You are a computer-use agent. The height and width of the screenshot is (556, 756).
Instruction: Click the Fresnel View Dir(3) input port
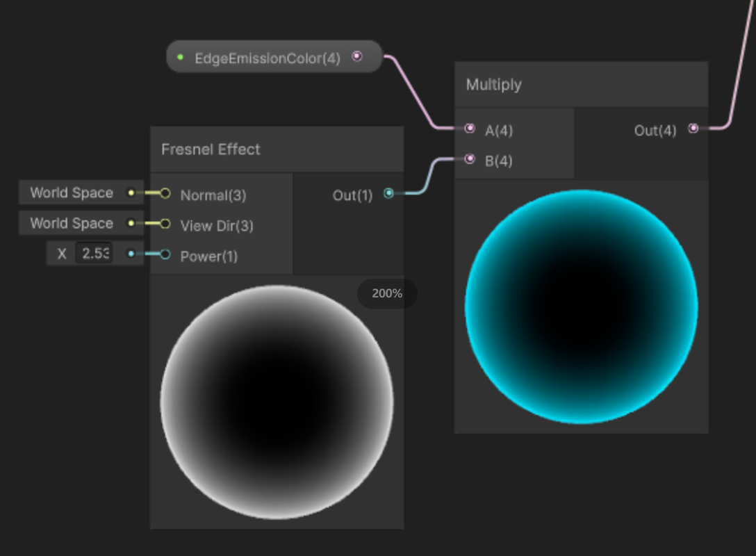[165, 224]
